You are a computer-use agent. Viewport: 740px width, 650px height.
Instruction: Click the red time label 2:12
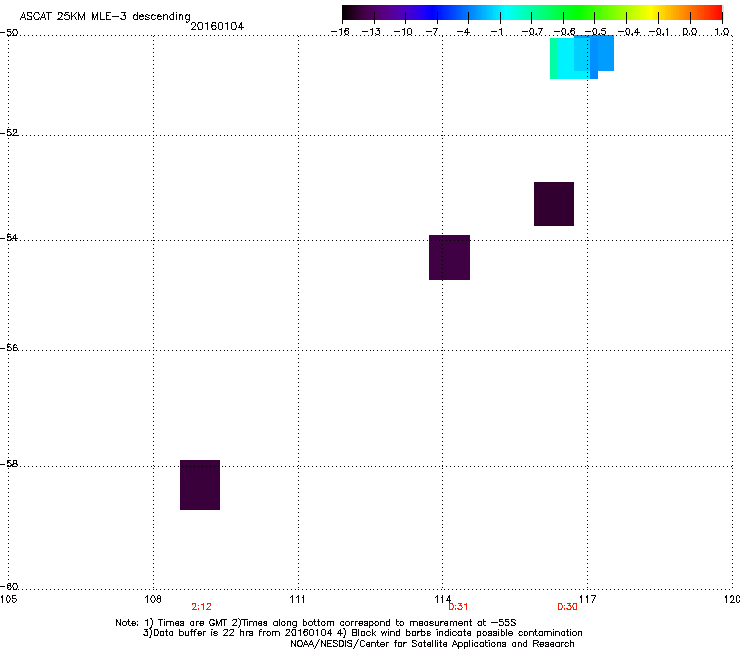coord(202,607)
